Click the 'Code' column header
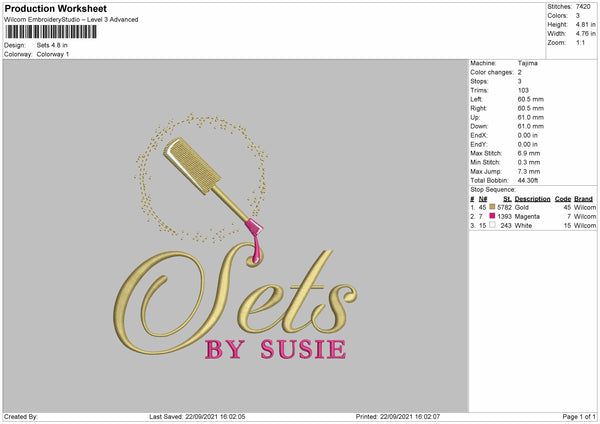 click(563, 199)
